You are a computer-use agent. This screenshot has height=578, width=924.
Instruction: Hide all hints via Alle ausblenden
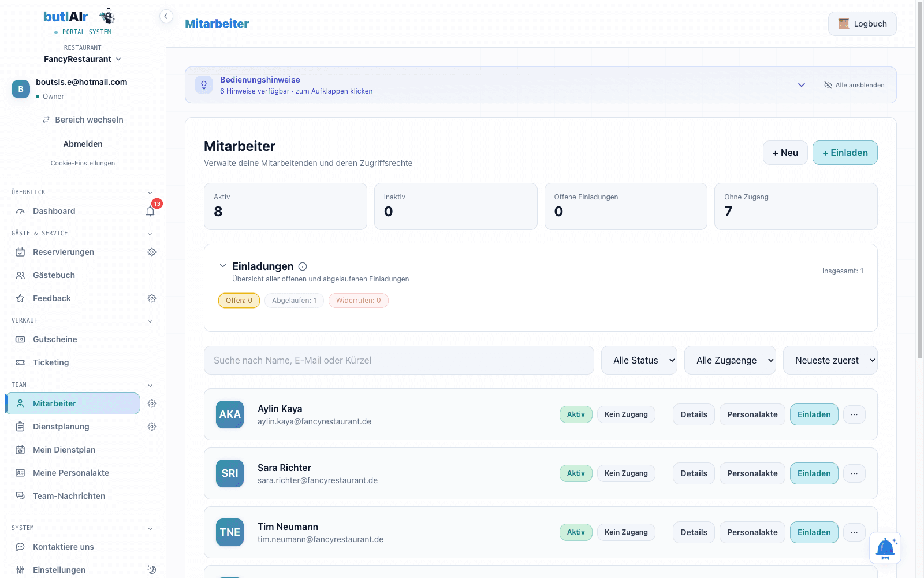click(854, 85)
